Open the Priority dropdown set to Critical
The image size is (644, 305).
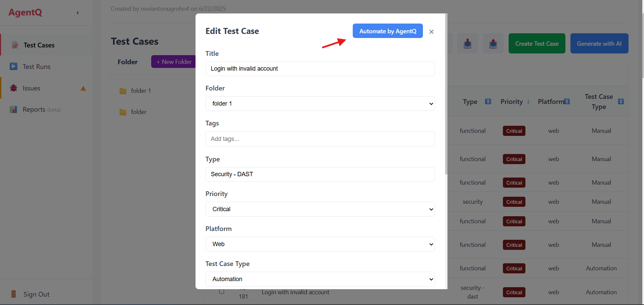(x=320, y=209)
